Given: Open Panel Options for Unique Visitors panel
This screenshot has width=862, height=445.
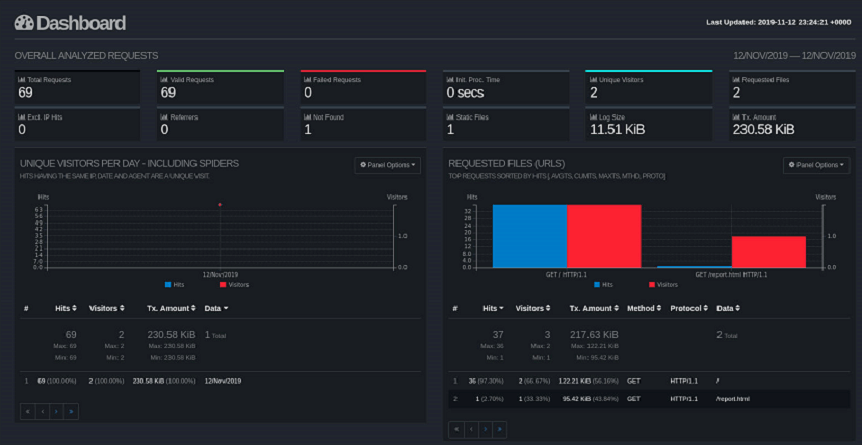Looking at the screenshot, I should click(387, 165).
